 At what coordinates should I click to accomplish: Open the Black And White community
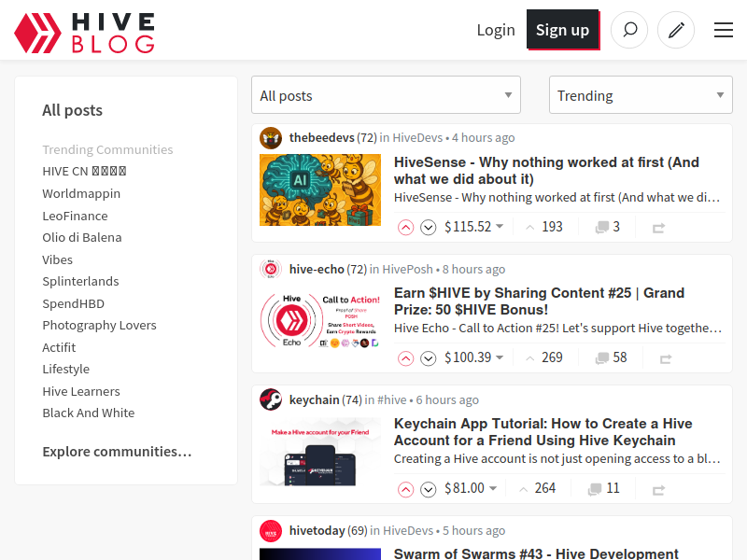click(88, 413)
